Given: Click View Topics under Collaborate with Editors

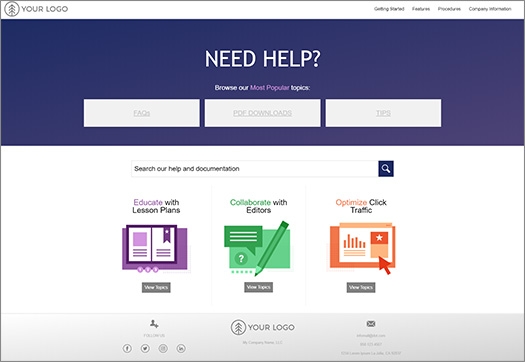Looking at the screenshot, I should pyautogui.click(x=258, y=287).
